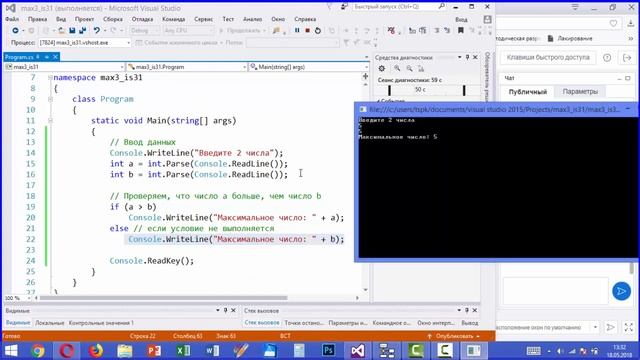Zoom out on the diagnostics timeline
The width and height of the screenshot is (640, 360).
click(x=409, y=69)
